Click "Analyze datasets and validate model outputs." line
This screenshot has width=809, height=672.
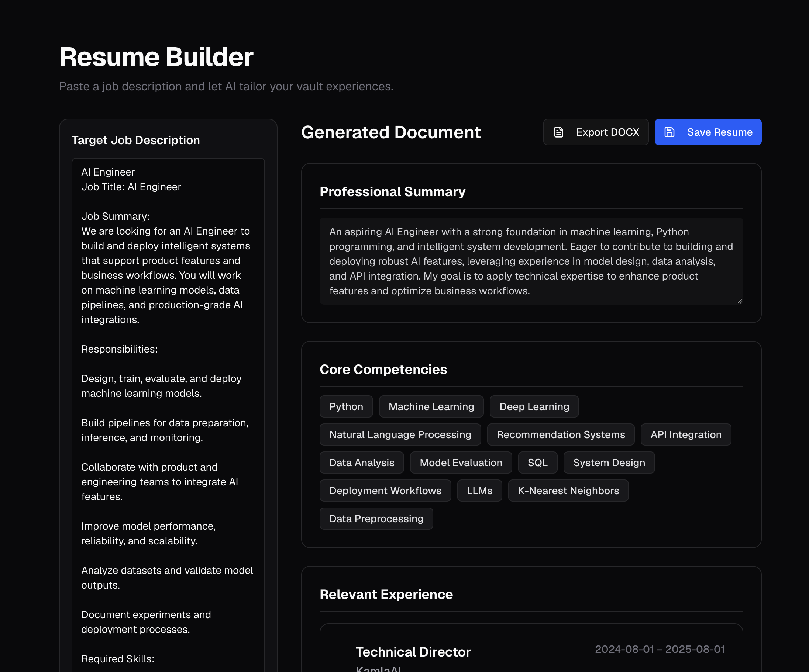[x=167, y=578]
